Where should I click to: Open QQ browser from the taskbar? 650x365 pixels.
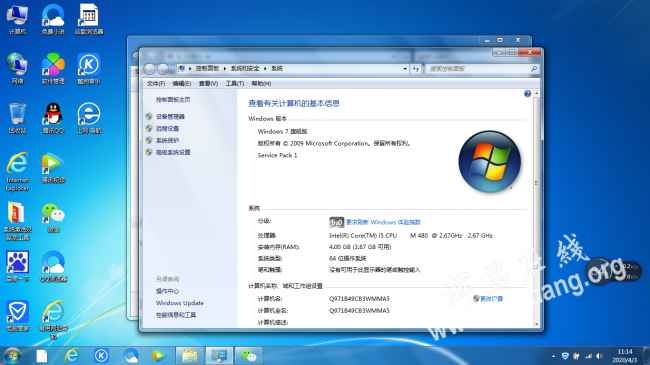pyautogui.click(x=131, y=355)
